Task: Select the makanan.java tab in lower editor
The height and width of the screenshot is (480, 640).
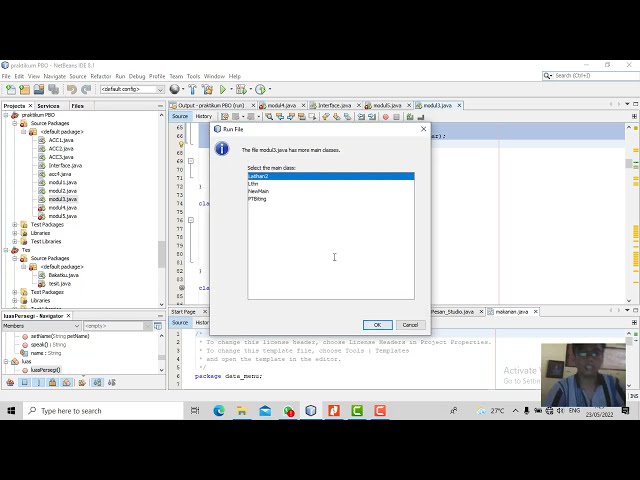Action: click(512, 312)
